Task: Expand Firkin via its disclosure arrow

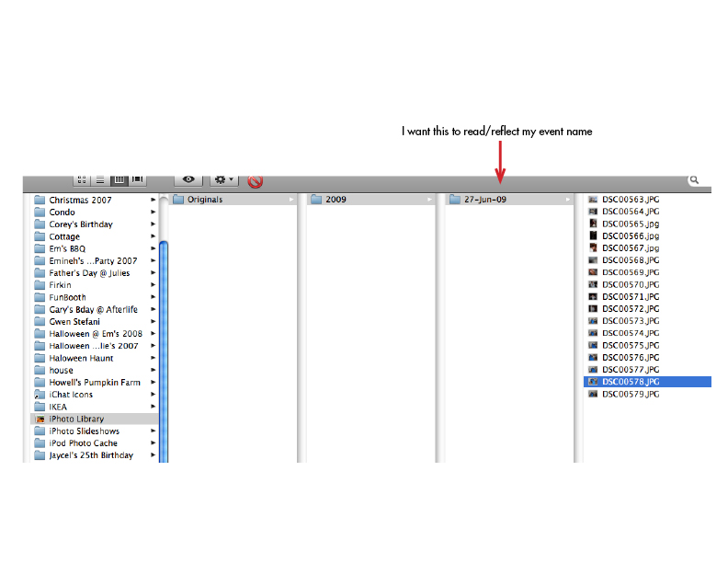Action: [x=153, y=285]
